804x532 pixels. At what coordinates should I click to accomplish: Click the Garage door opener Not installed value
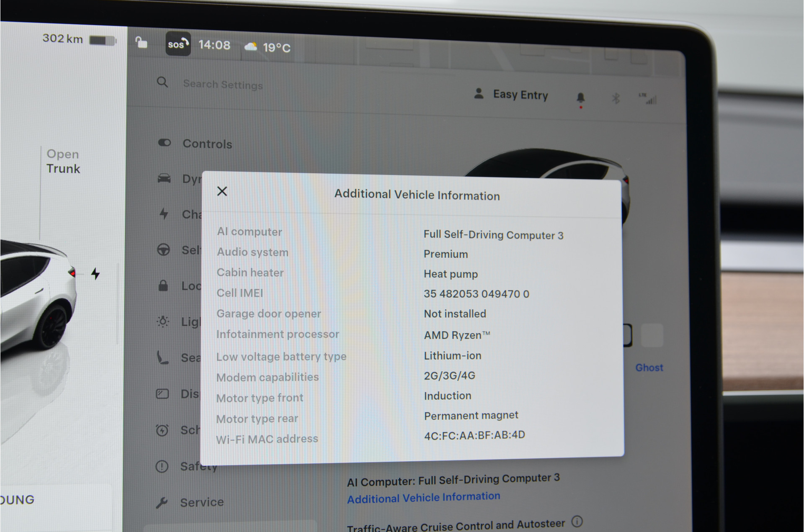(455, 314)
